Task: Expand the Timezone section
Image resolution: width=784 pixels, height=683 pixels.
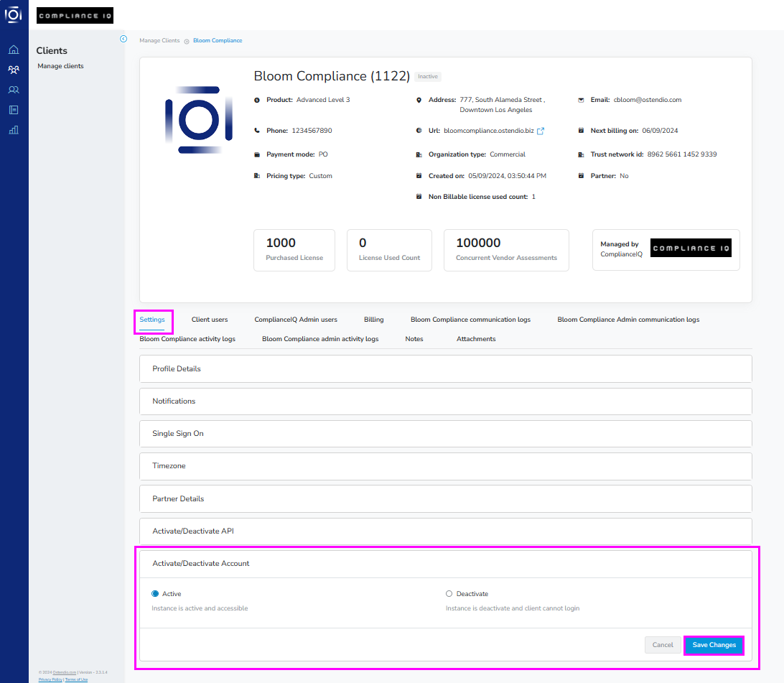Action: click(446, 466)
